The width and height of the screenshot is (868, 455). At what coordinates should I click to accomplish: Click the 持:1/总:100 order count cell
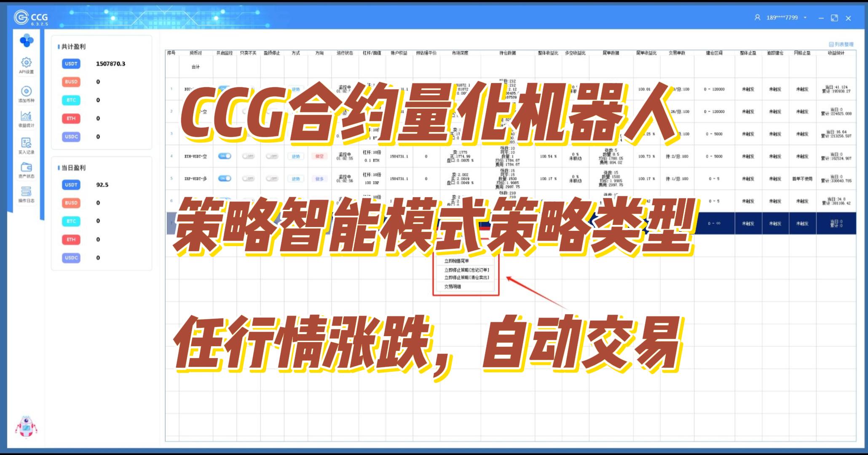[x=677, y=179]
